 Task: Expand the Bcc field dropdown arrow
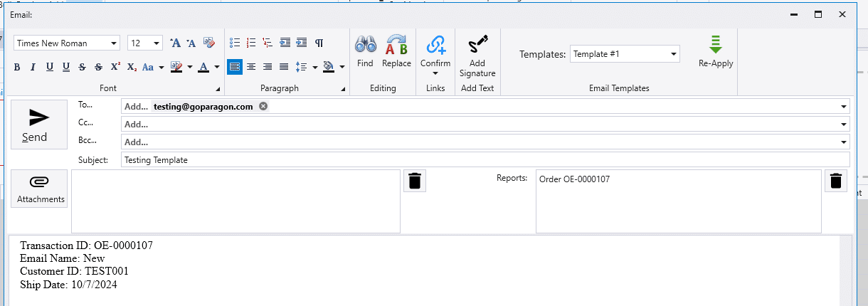pyautogui.click(x=843, y=142)
